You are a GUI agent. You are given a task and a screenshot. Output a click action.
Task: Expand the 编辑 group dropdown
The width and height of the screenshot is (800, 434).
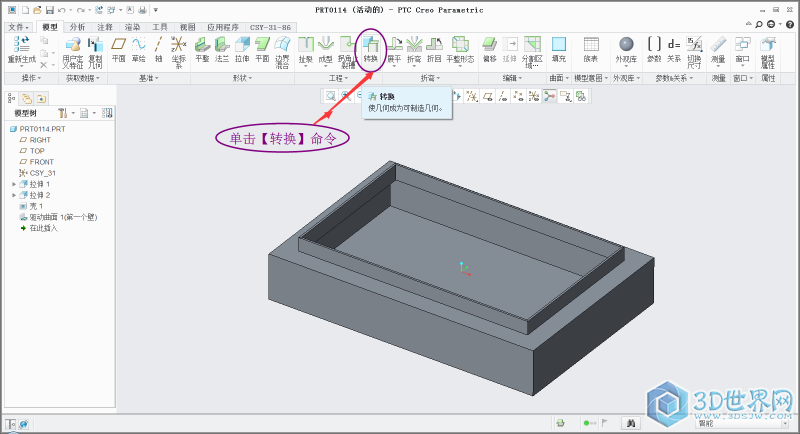coord(512,78)
